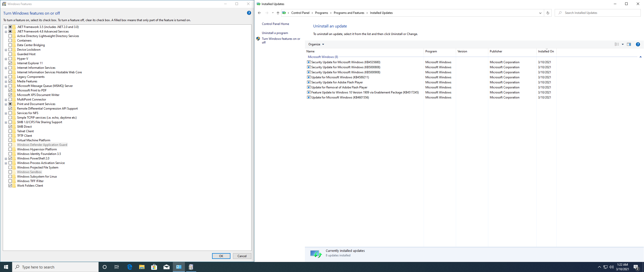The image size is (644, 272).
Task: Open the Start menu
Action: [x=6, y=267]
